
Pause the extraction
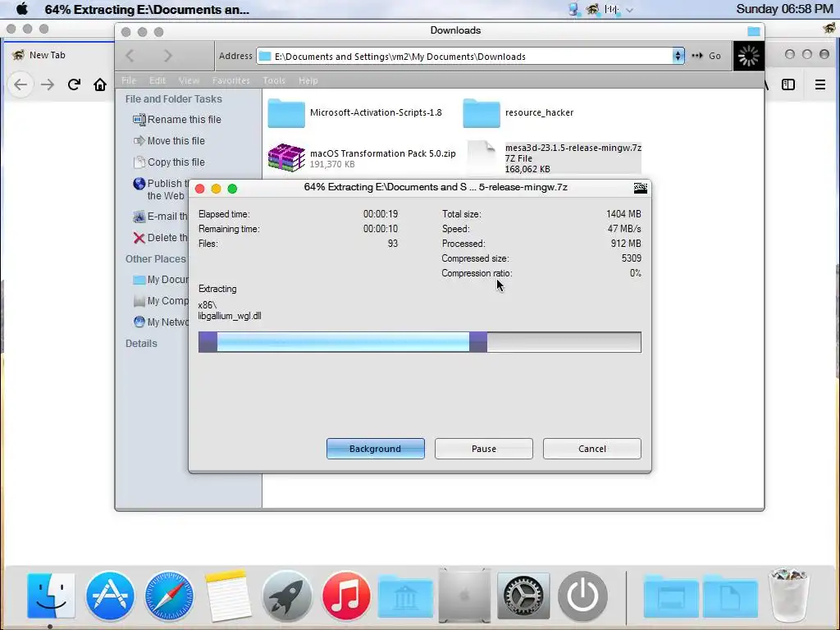pyautogui.click(x=484, y=449)
